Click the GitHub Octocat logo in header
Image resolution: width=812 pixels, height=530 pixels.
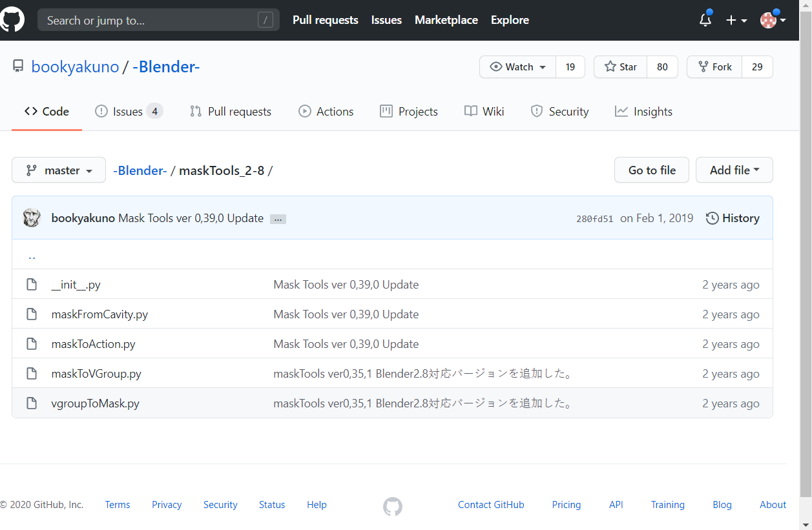pyautogui.click(x=12, y=20)
